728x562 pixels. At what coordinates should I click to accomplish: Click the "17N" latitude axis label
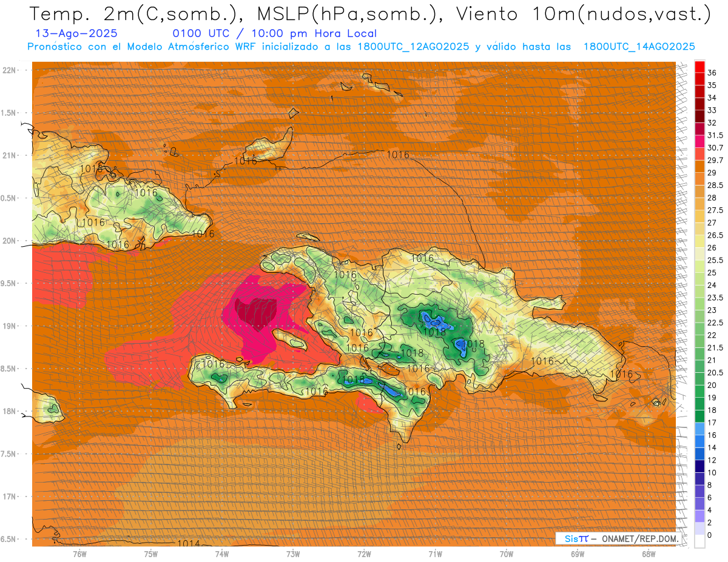10,497
